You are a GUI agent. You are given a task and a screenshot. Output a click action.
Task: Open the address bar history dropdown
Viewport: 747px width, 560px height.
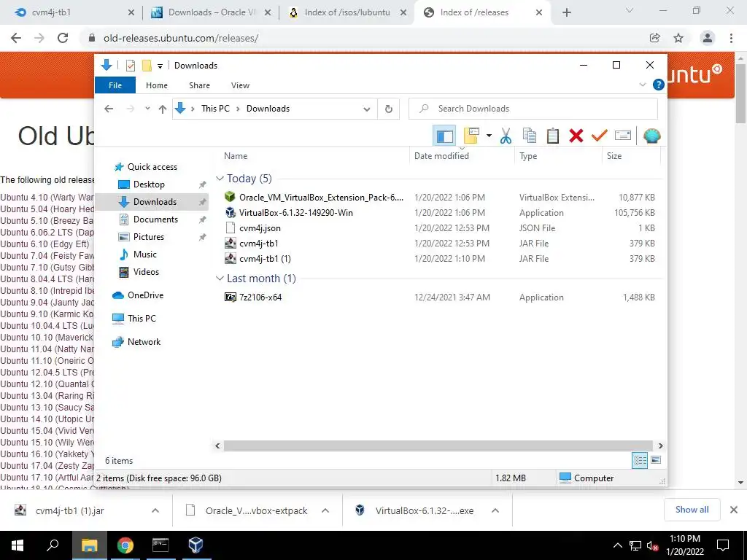coord(366,109)
